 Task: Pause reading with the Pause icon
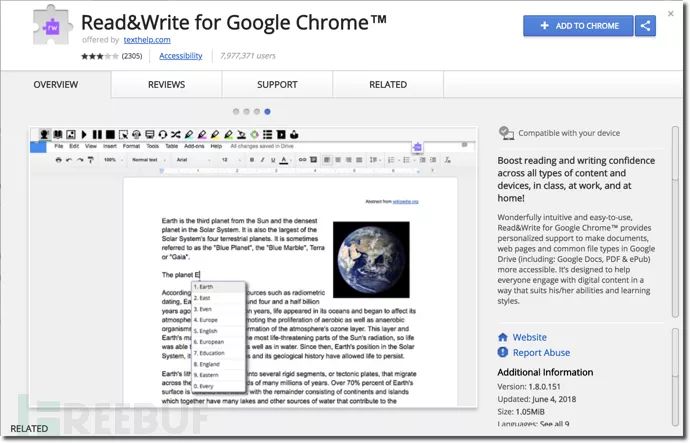97,134
